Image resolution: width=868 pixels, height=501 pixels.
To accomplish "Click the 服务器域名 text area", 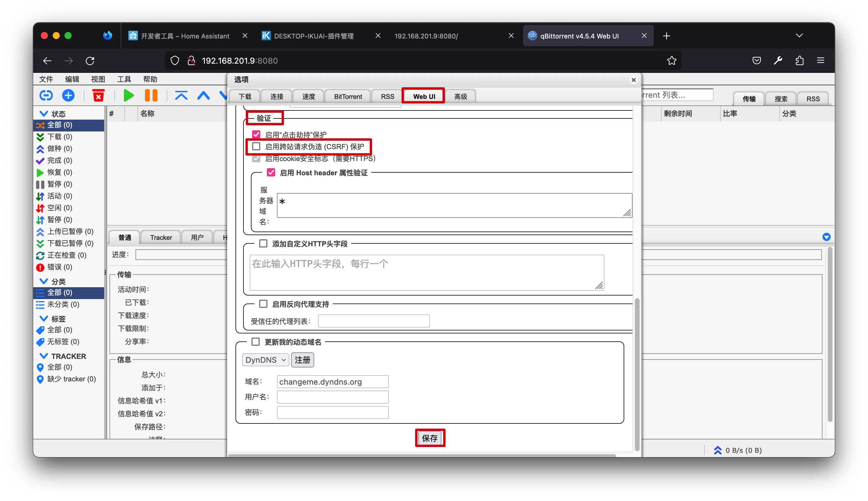I will click(x=454, y=205).
